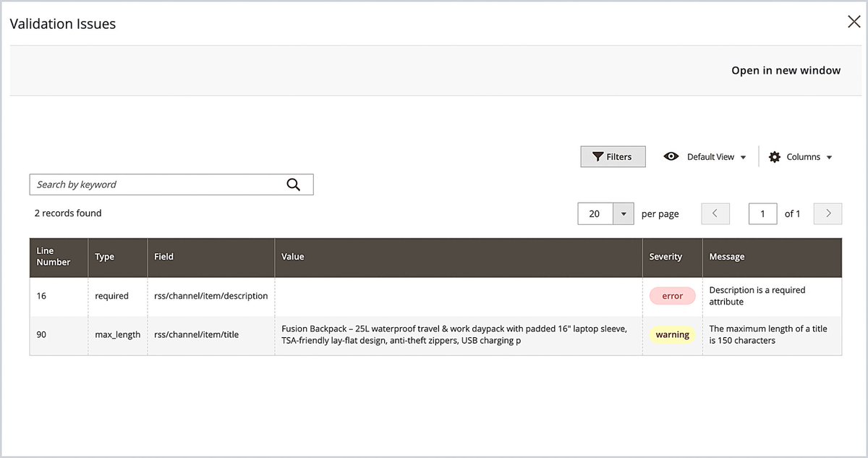Click the Columns gear icon
Viewport: 868px width, 458px height.
pos(775,156)
